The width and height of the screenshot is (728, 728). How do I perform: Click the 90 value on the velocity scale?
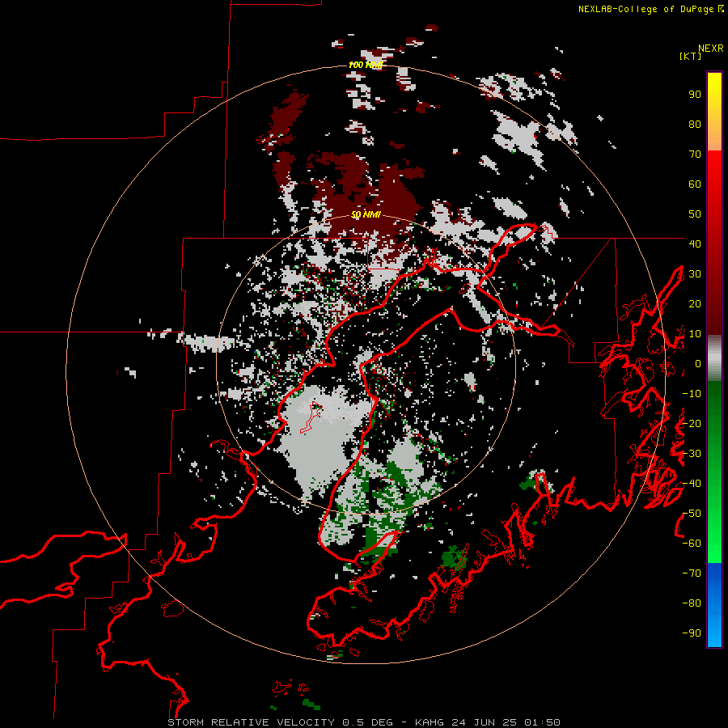(x=695, y=95)
